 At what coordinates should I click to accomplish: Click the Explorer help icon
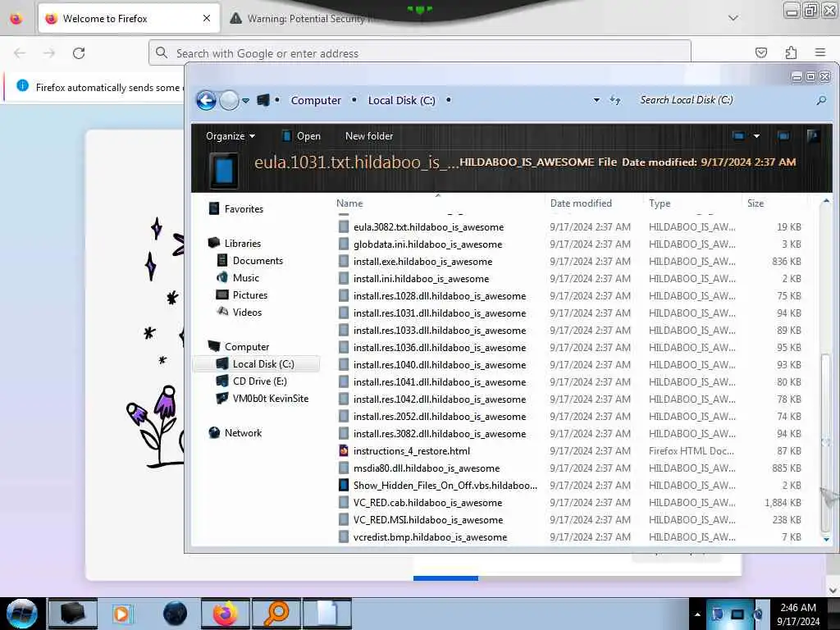pos(813,136)
